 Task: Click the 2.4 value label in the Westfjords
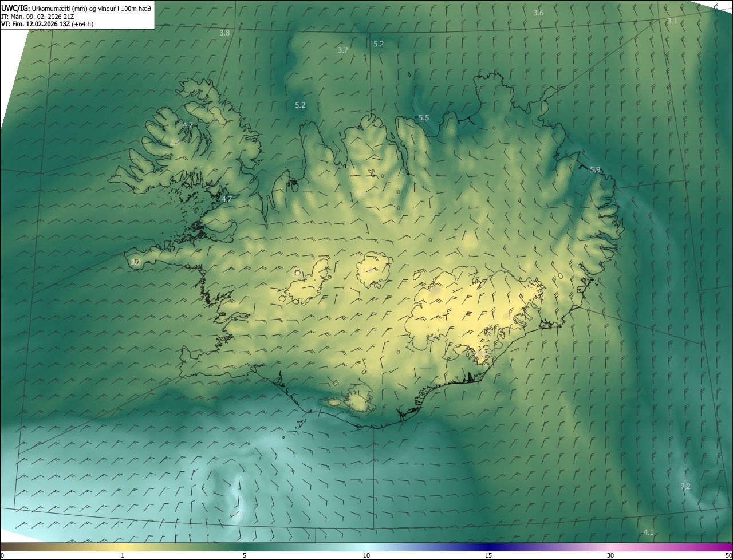[175, 142]
